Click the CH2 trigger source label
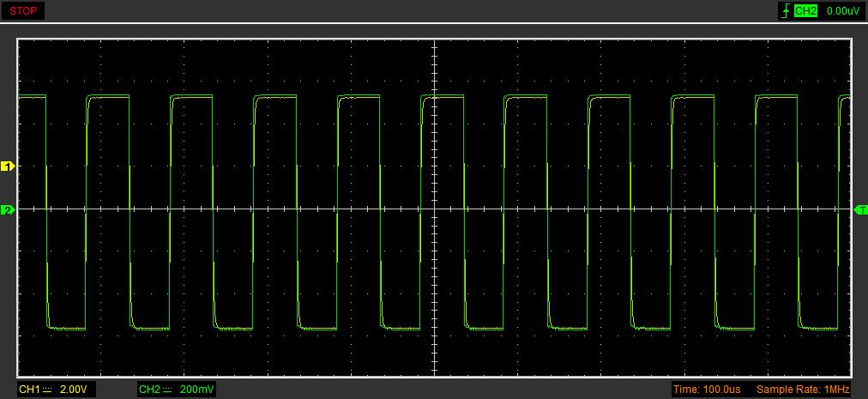Image resolution: width=868 pixels, height=399 pixels. coord(805,11)
